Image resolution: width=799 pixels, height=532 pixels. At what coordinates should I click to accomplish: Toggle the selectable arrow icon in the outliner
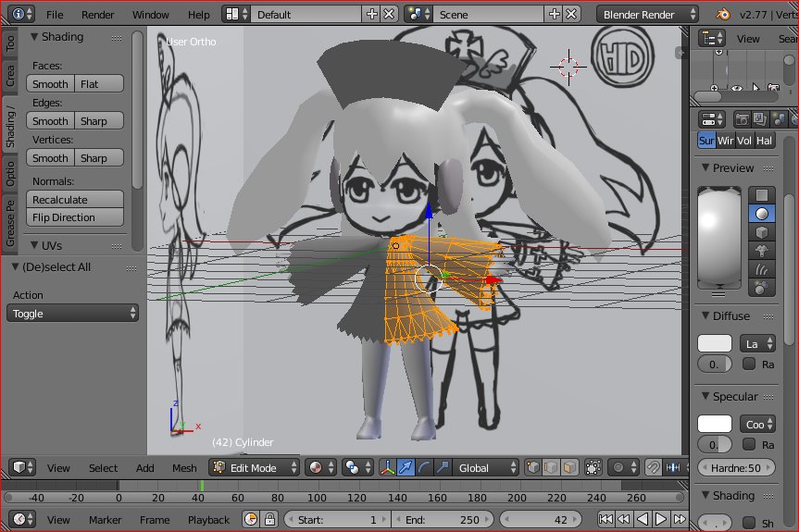pyautogui.click(x=755, y=88)
